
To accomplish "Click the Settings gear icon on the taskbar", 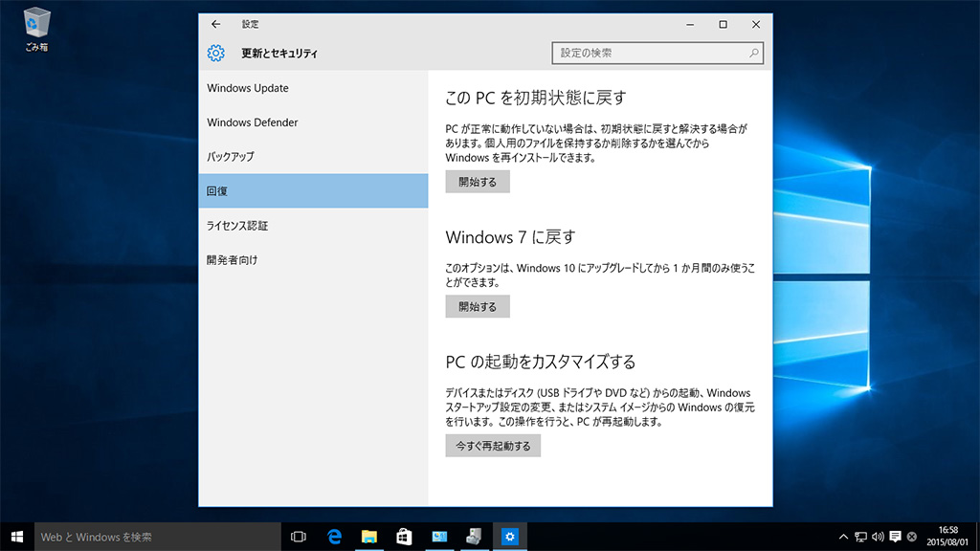I will 509,537.
